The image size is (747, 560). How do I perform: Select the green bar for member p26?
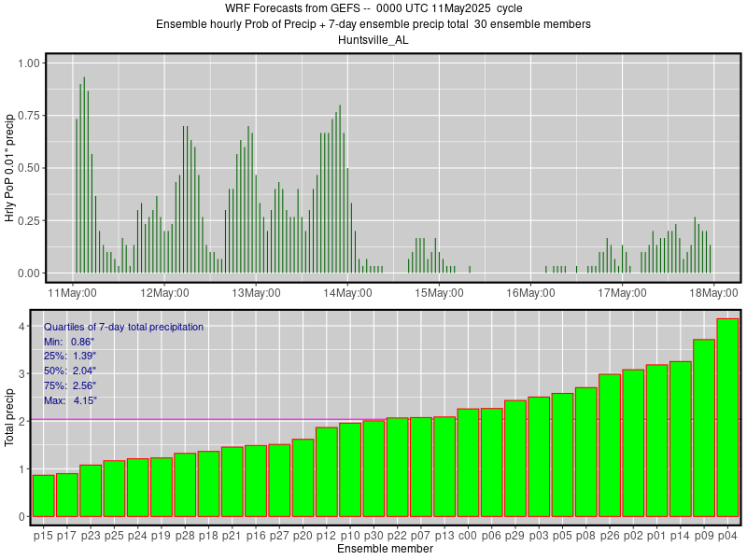click(x=610, y=445)
